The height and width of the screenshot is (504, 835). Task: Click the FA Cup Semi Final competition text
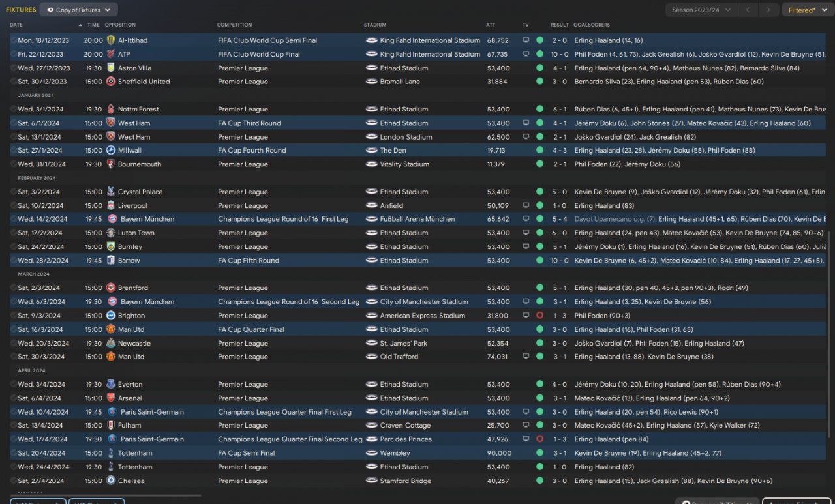tap(247, 453)
